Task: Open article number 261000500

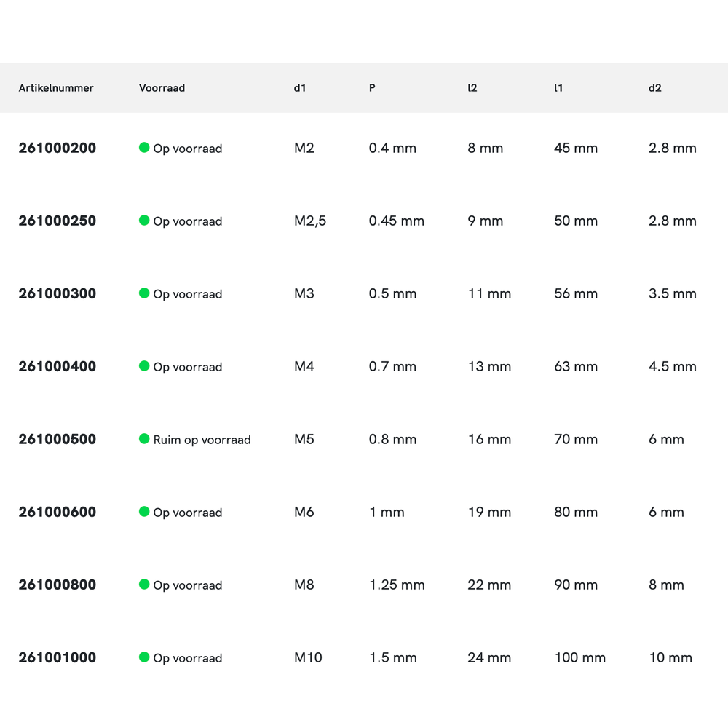Action: click(x=57, y=439)
